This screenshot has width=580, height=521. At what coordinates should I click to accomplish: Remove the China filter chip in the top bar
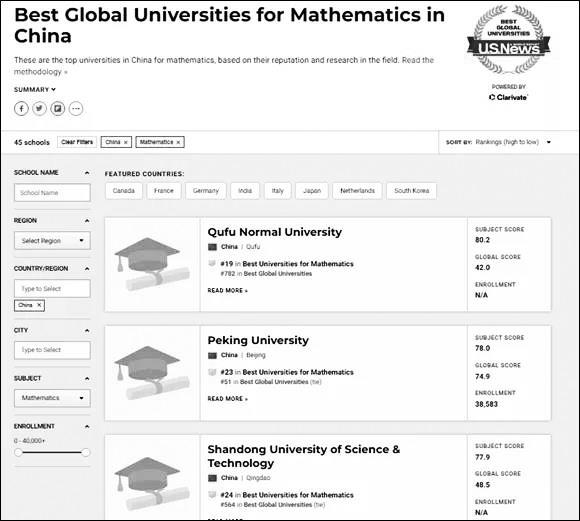[x=126, y=142]
